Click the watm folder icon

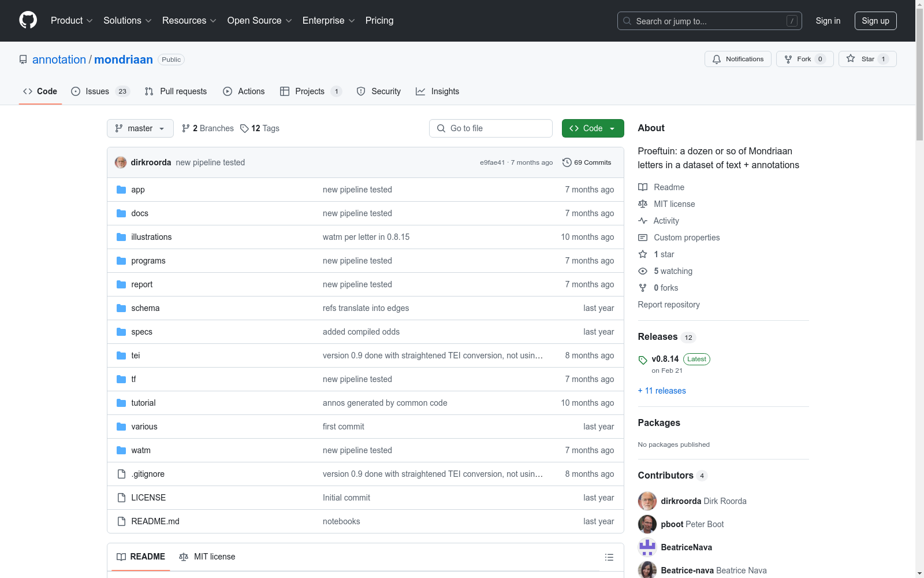click(121, 450)
